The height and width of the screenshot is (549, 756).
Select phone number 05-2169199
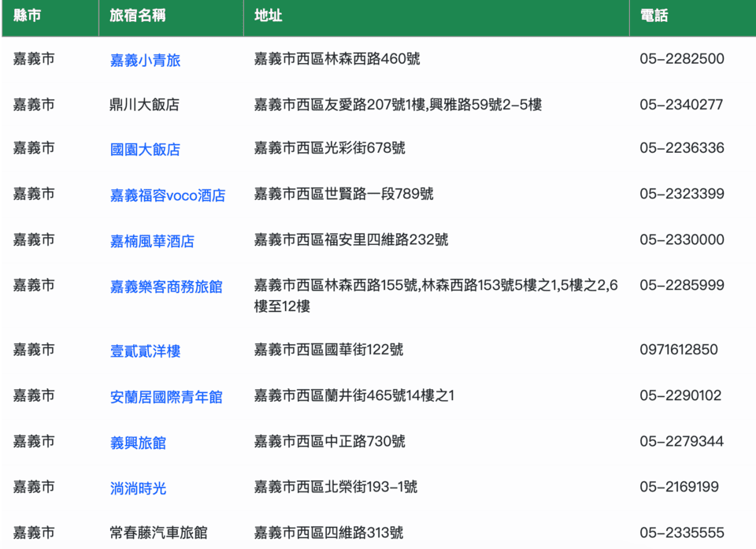(x=680, y=486)
